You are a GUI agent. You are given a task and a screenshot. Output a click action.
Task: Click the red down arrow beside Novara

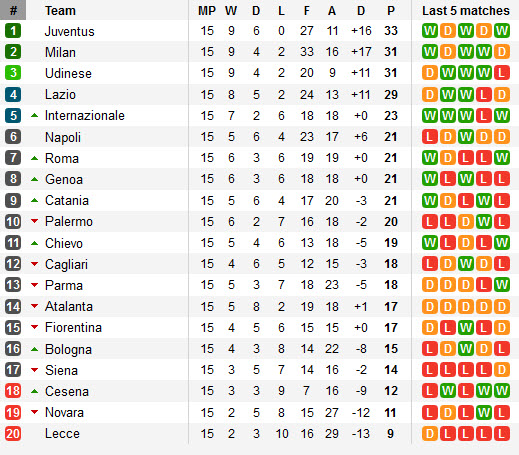(x=34, y=412)
